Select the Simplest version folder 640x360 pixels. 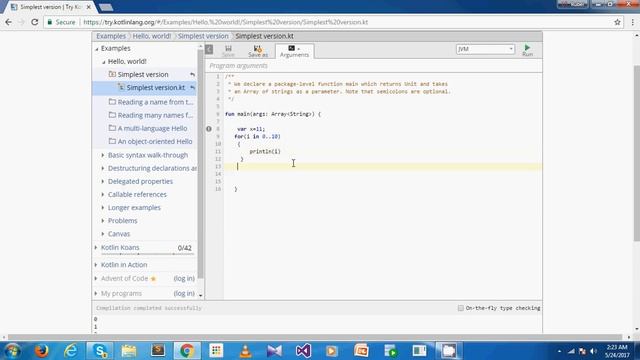(142, 74)
